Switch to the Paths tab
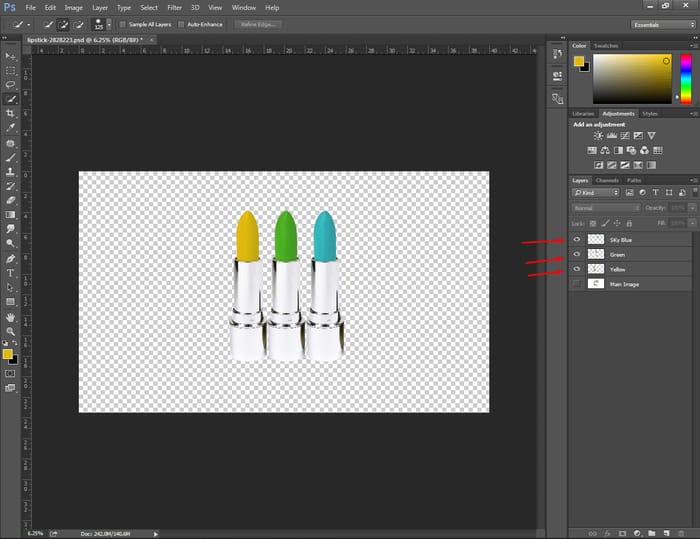Viewport: 700px width, 539px height. tap(634, 180)
